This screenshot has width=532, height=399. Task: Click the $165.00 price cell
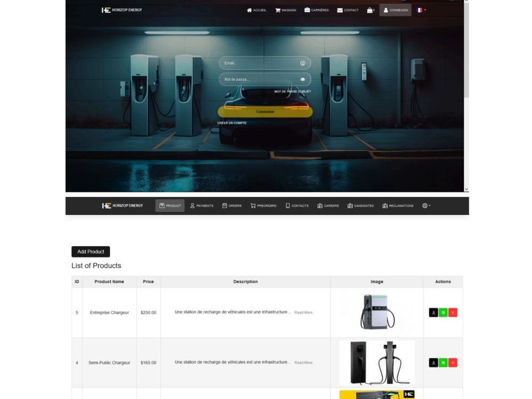(148, 363)
